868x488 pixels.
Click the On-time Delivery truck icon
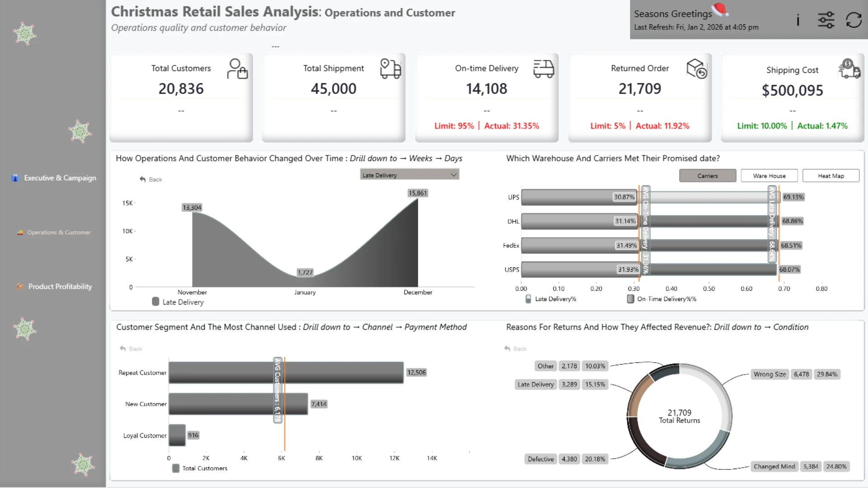click(x=543, y=69)
